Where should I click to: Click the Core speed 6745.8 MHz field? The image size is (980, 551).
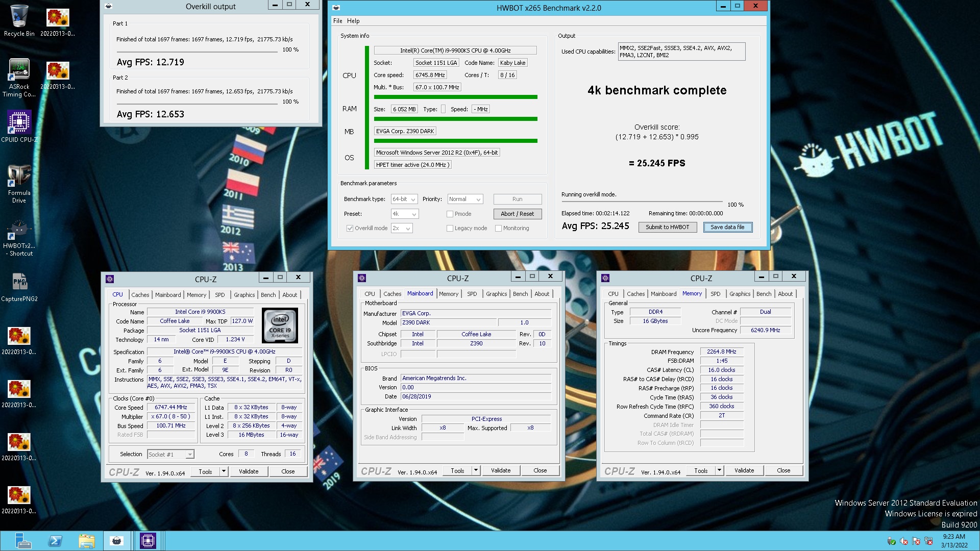pyautogui.click(x=430, y=75)
